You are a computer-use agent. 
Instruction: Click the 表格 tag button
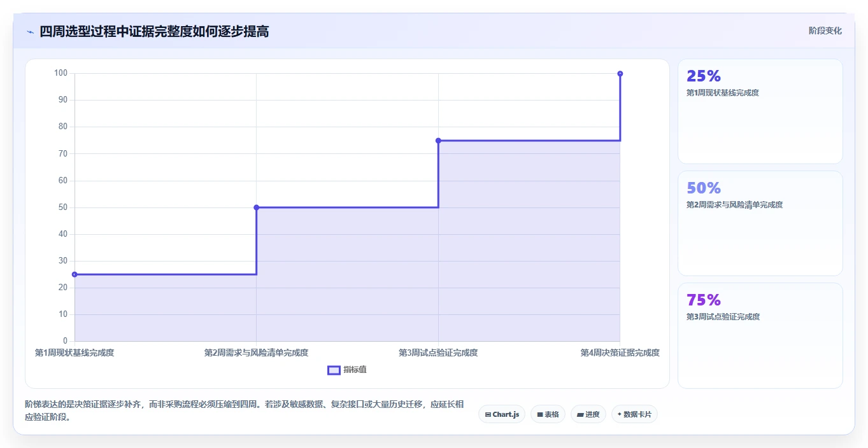(x=548, y=414)
